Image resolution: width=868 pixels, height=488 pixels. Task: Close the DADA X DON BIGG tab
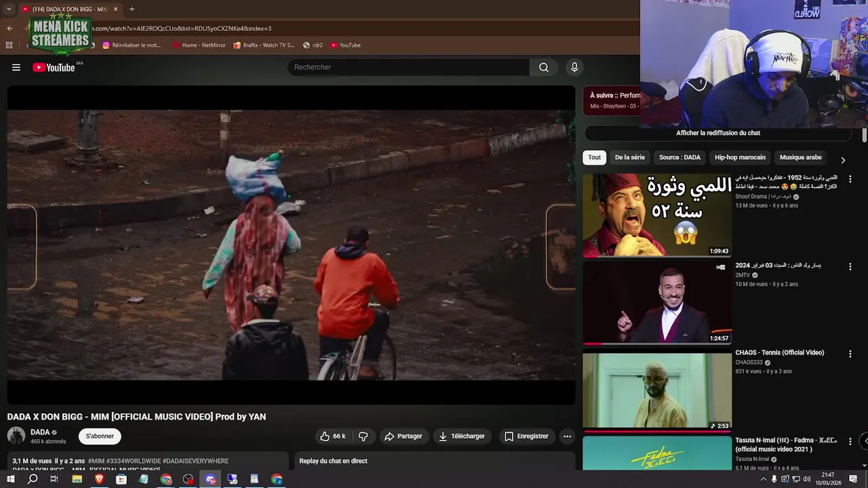[115, 9]
